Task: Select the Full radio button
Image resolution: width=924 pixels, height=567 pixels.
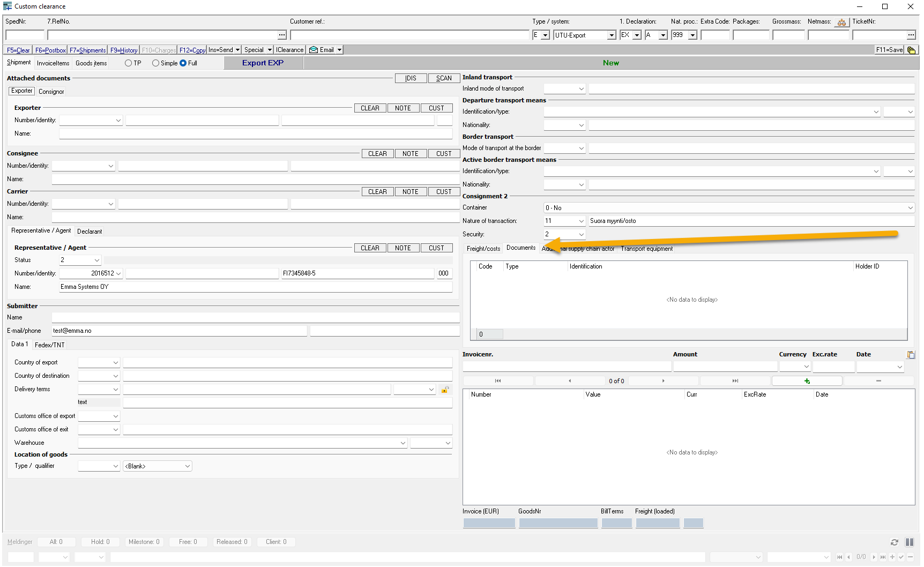Action: coord(183,63)
